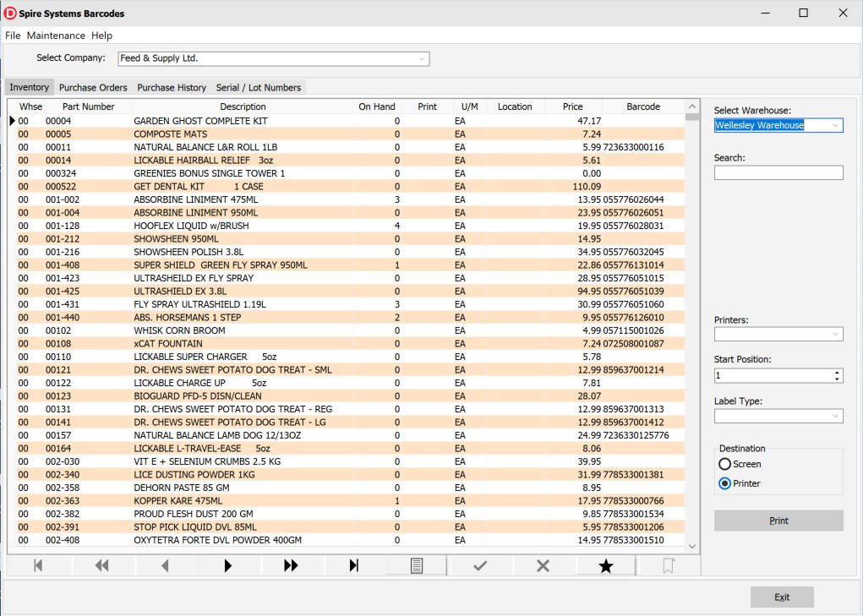The width and height of the screenshot is (863, 616).
Task: Click the Price column header
Action: coord(572,106)
